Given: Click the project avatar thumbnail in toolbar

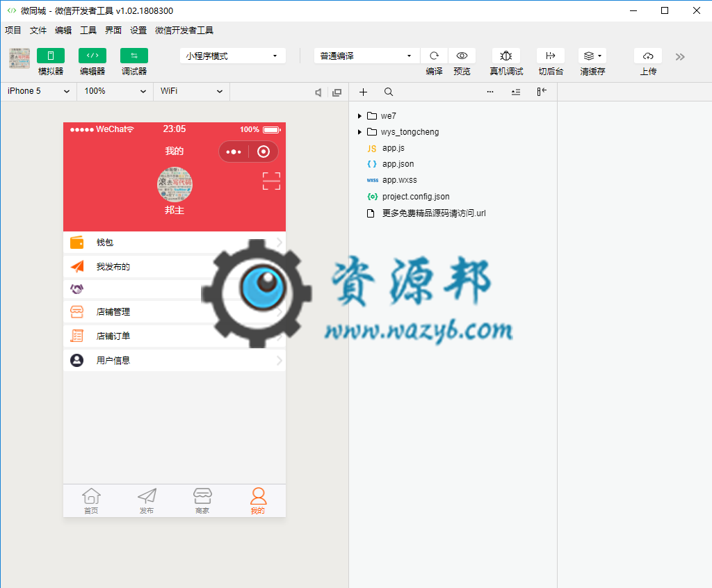Looking at the screenshot, I should pos(19,58).
